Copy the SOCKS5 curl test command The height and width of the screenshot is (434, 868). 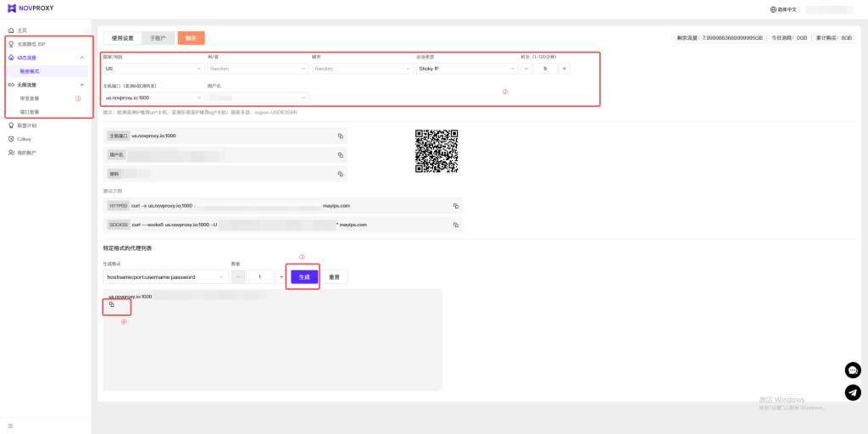(x=455, y=225)
